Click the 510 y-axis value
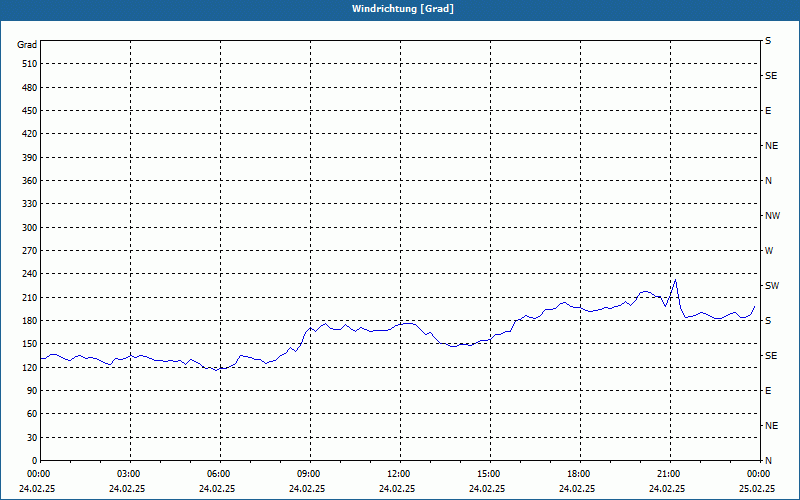This screenshot has width=800, height=500. click(30, 64)
